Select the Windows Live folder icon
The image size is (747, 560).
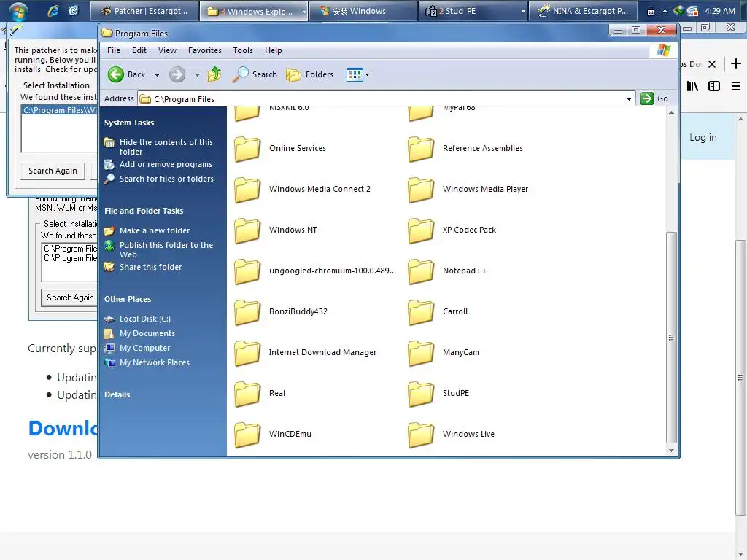421,435
